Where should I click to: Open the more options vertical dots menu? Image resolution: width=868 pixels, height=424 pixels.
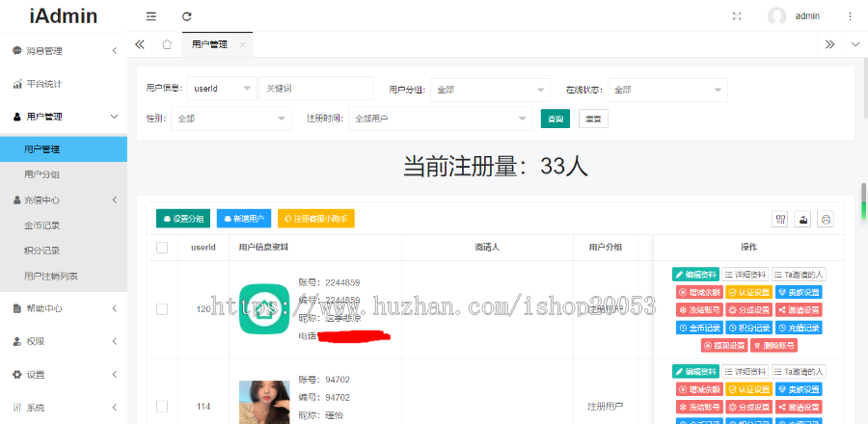[850, 16]
